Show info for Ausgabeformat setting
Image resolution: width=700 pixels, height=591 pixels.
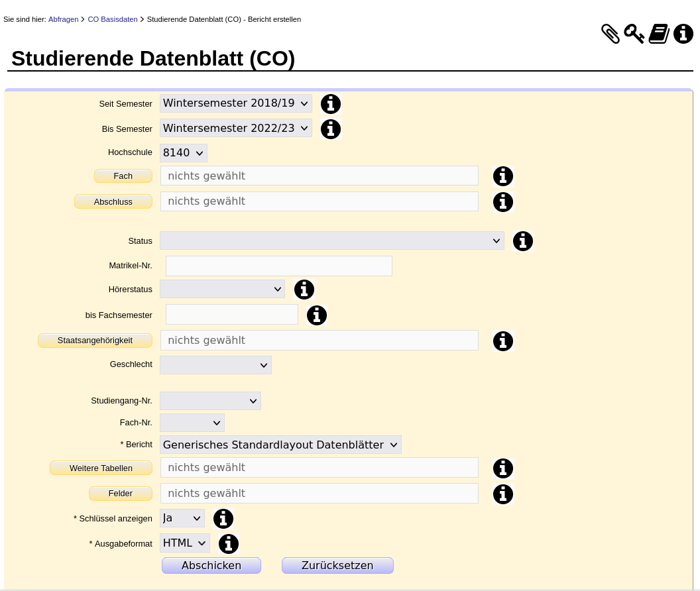click(x=228, y=544)
